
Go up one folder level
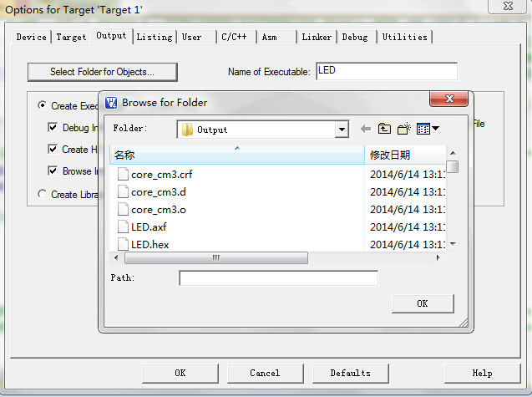click(x=384, y=129)
